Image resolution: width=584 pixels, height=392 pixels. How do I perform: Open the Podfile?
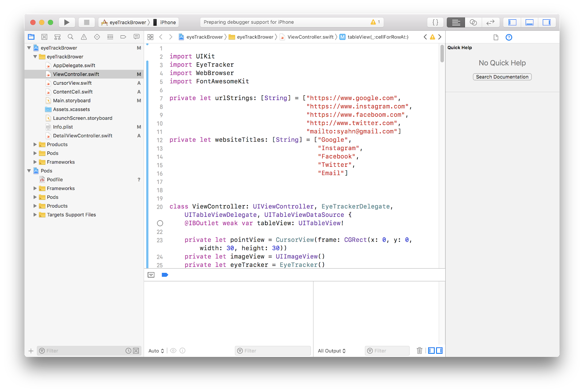click(55, 180)
